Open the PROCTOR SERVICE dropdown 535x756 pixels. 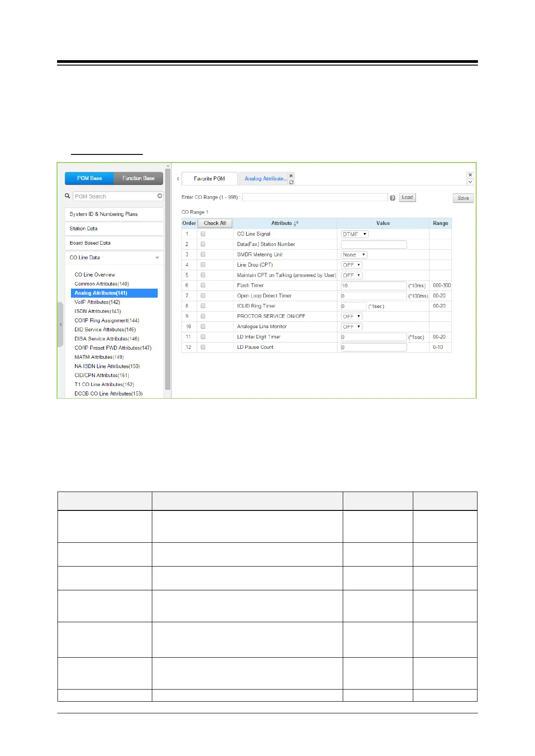point(351,316)
